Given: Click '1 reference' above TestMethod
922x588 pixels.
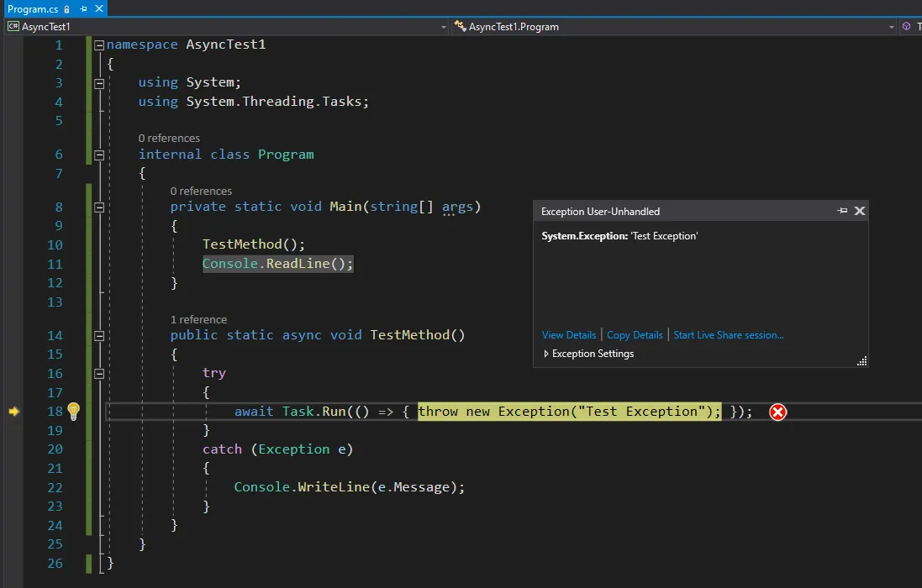Looking at the screenshot, I should tap(198, 319).
